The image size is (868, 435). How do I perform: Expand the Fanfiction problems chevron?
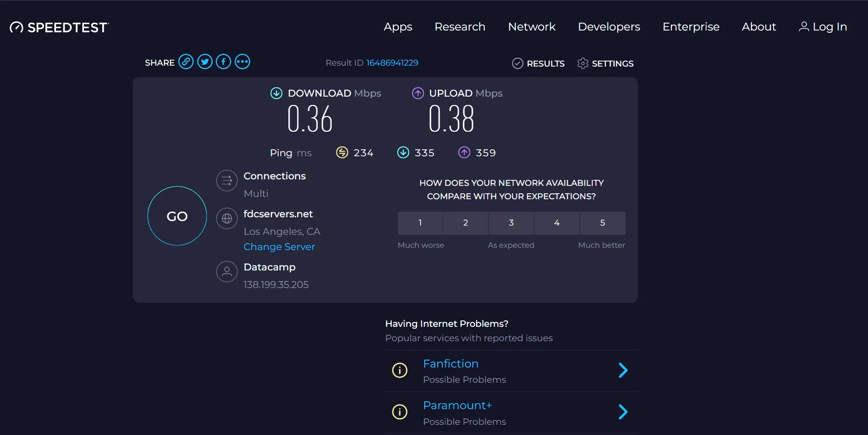(x=623, y=370)
